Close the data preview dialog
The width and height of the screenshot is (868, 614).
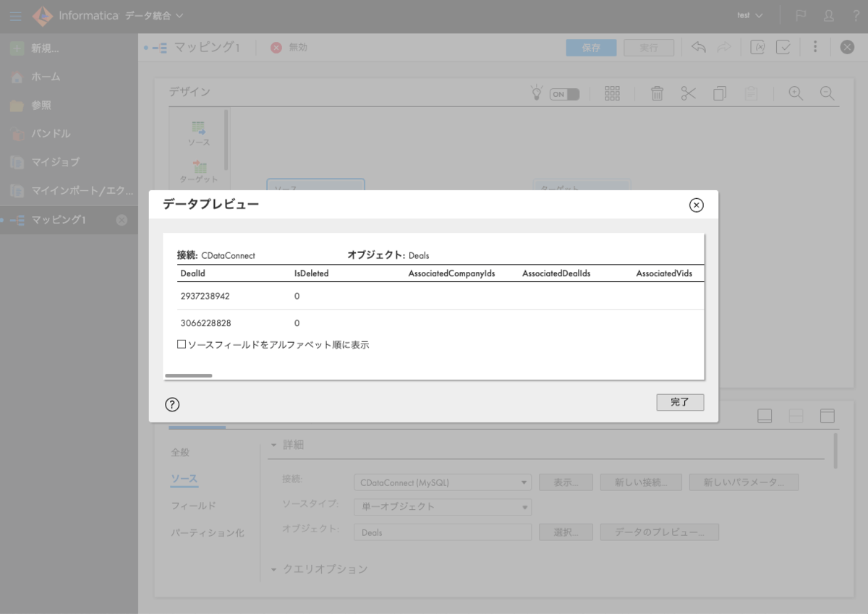(696, 205)
